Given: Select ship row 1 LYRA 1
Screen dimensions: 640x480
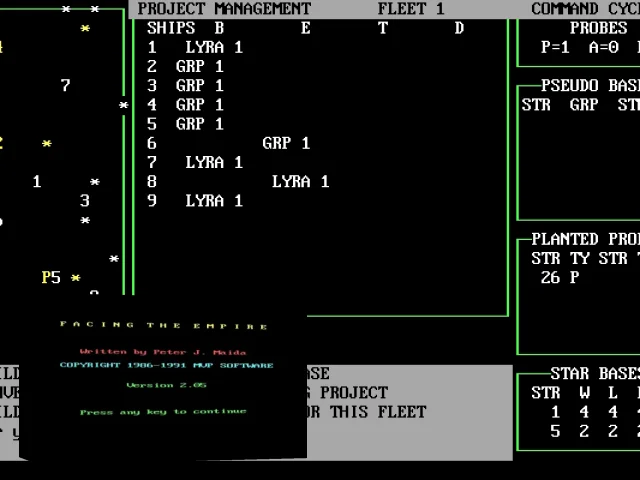Looking at the screenshot, I should (195, 47).
